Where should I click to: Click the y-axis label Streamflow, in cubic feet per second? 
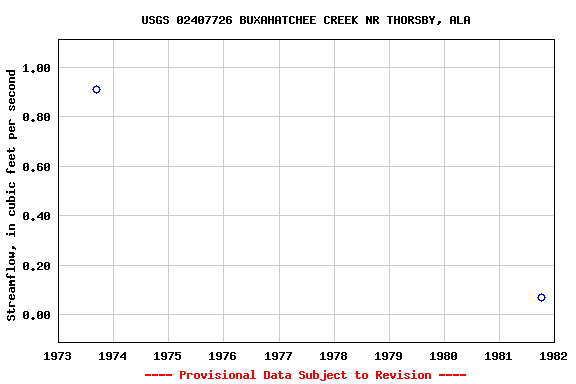pyautogui.click(x=11, y=195)
